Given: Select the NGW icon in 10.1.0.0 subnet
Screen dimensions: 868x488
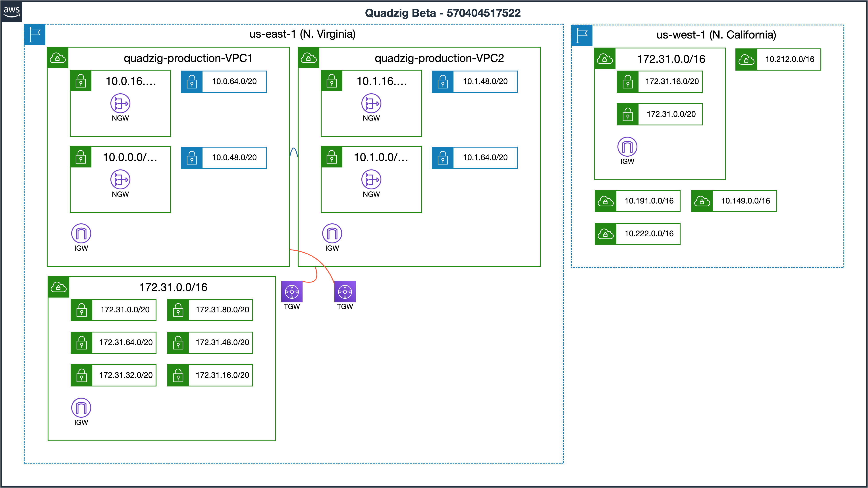Looking at the screenshot, I should pos(371,179).
